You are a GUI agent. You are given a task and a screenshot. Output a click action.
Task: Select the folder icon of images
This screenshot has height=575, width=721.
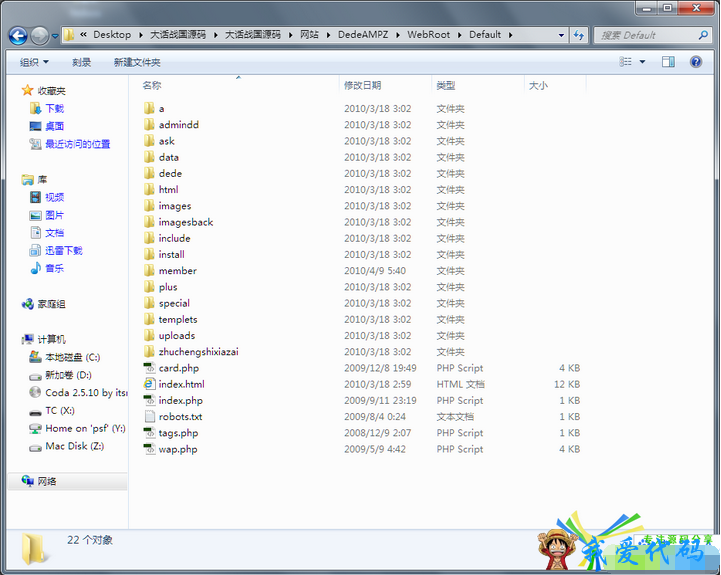(149, 206)
